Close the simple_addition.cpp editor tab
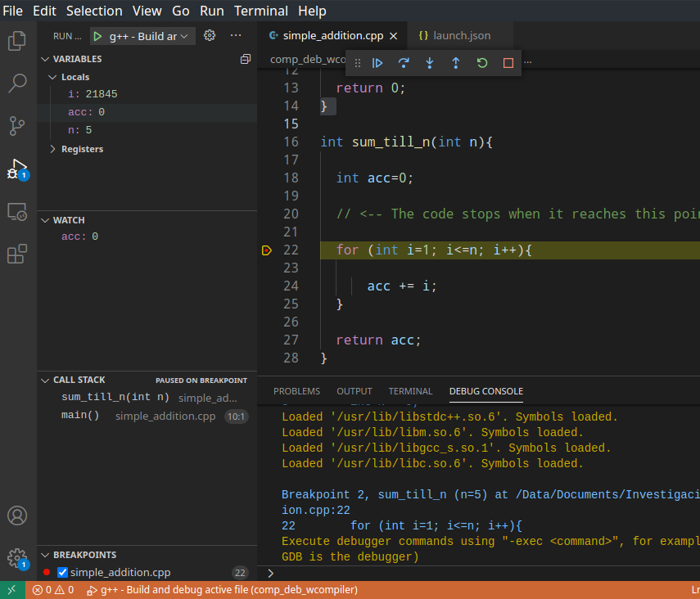 point(393,36)
